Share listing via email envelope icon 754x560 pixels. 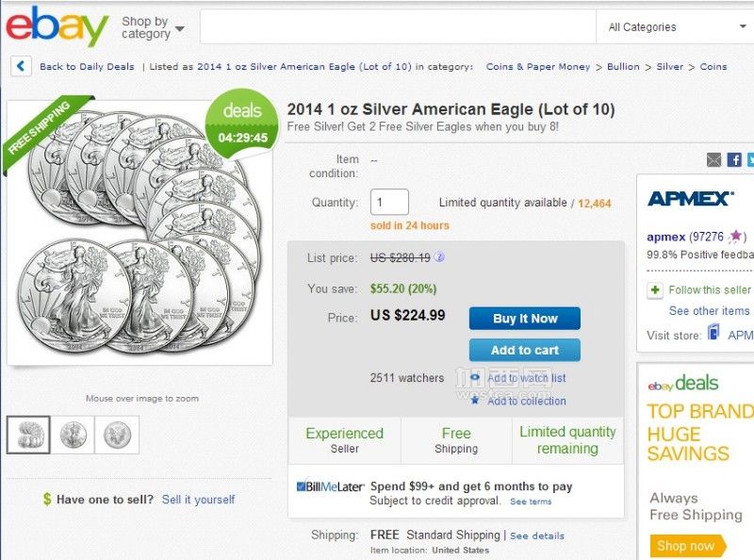[714, 159]
